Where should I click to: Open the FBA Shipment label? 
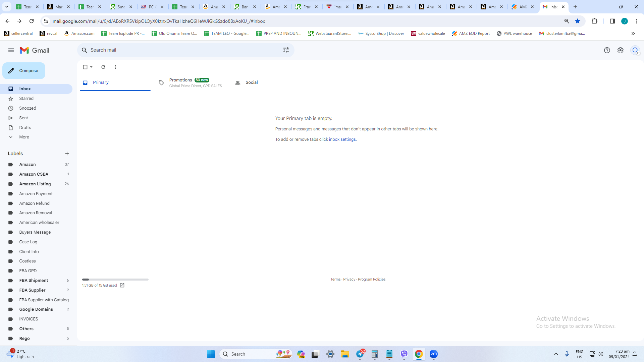36,281
